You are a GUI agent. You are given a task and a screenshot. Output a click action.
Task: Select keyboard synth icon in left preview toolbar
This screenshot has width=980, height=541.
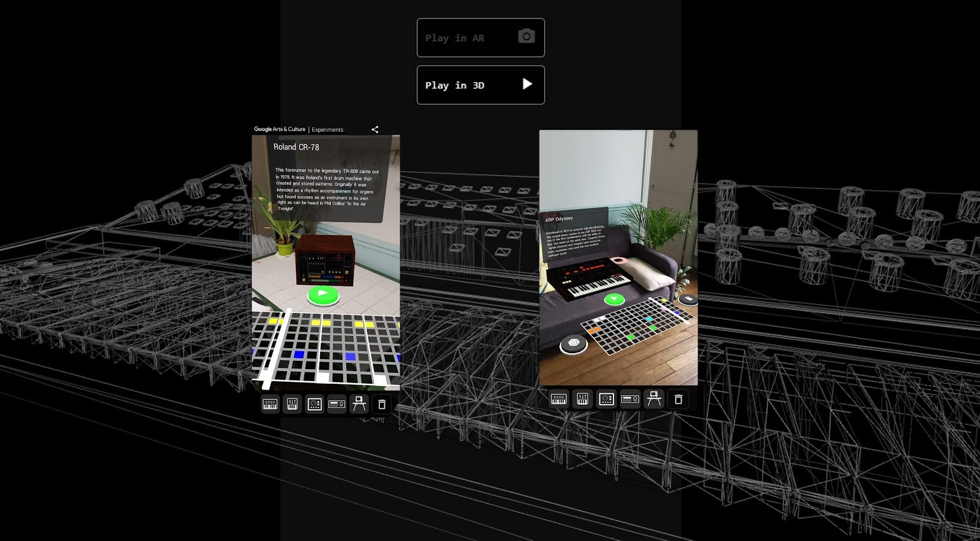point(270,404)
